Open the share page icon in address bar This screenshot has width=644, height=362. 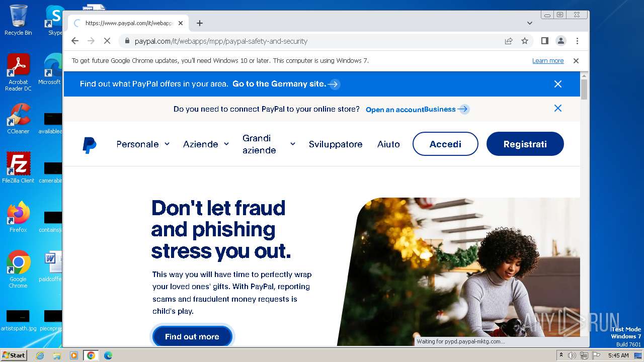tap(509, 41)
